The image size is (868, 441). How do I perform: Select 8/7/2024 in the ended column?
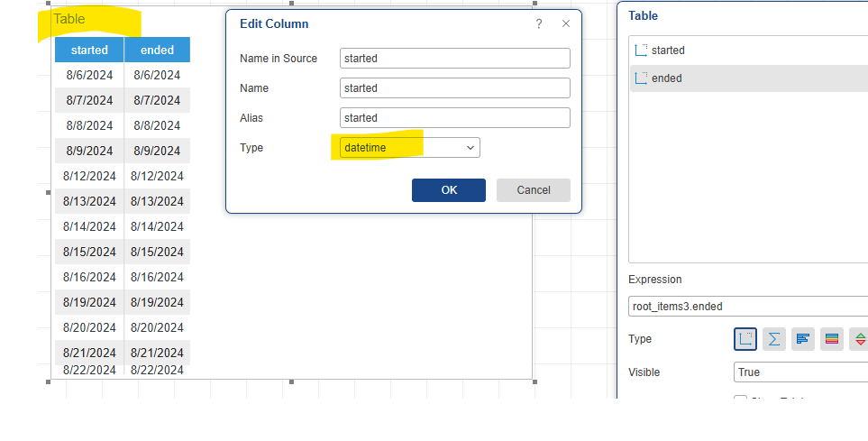click(x=157, y=100)
